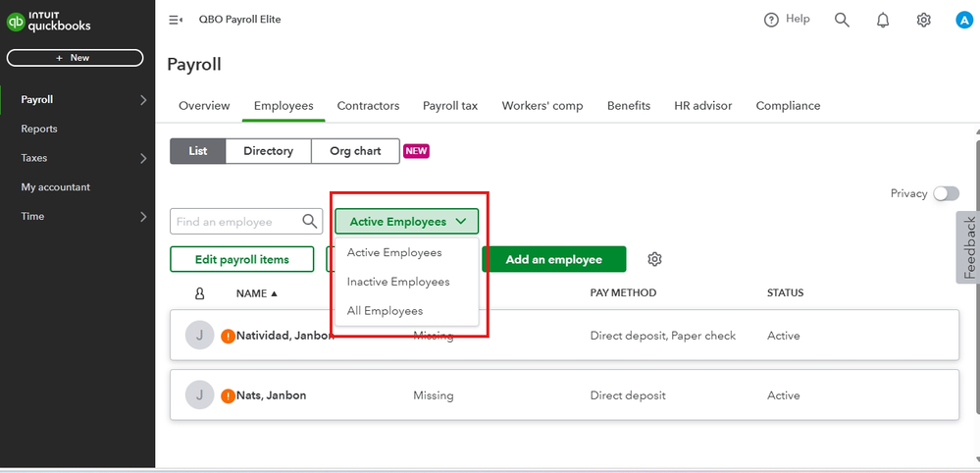This screenshot has width=980, height=473.
Task: Choose All Employees in filter menu
Action: click(385, 311)
